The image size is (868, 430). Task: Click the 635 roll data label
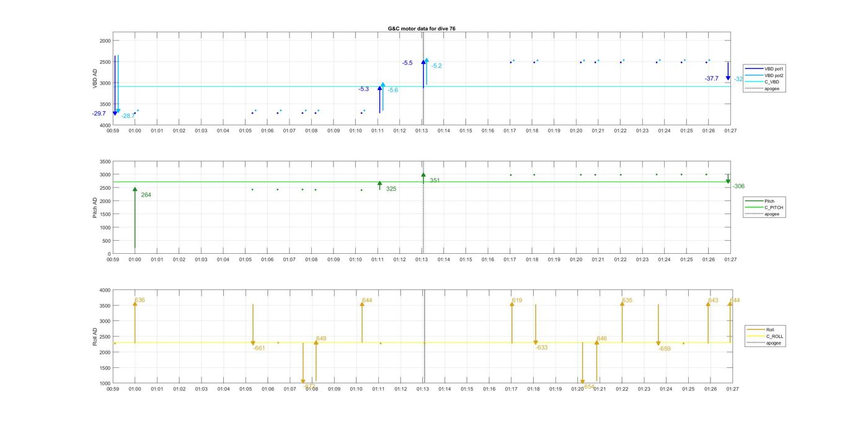[627, 300]
